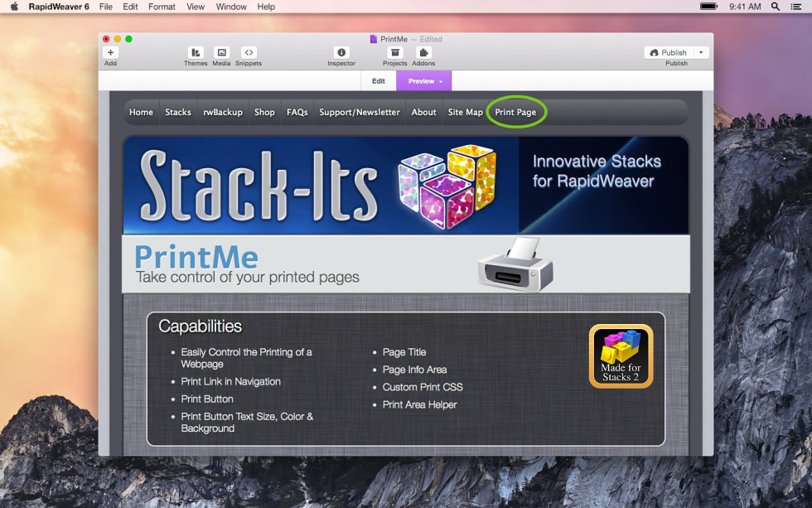Click the Made for Stacks 2 badge
812x508 pixels.
[x=621, y=356]
